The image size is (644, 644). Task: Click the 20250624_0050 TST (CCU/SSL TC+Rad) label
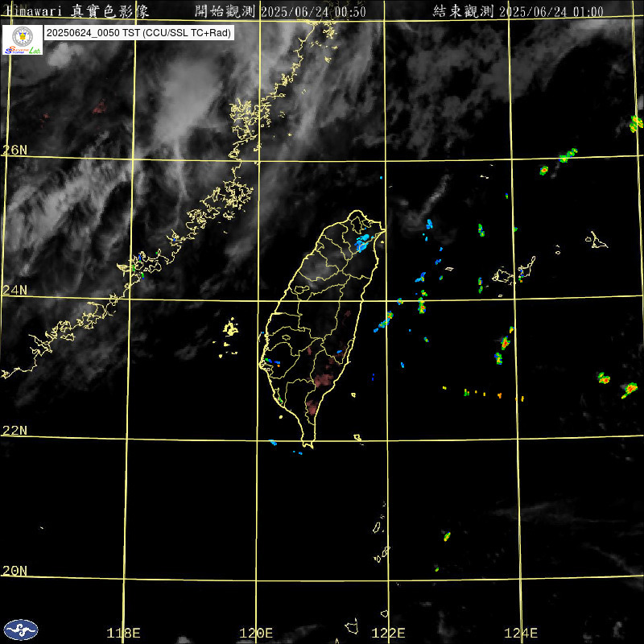click(138, 33)
